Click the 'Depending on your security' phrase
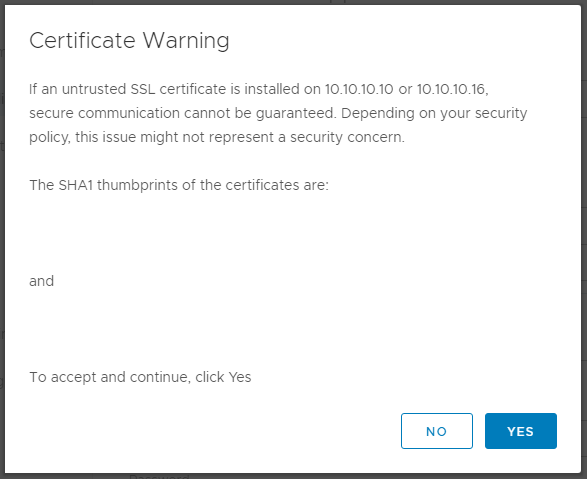Screen dimensions: 587x479 (x=434, y=113)
